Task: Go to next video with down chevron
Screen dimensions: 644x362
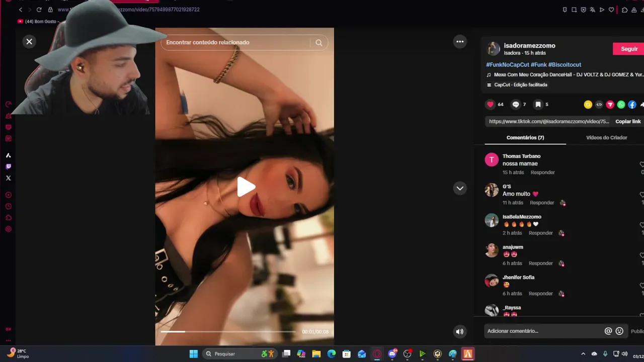Action: [460, 188]
